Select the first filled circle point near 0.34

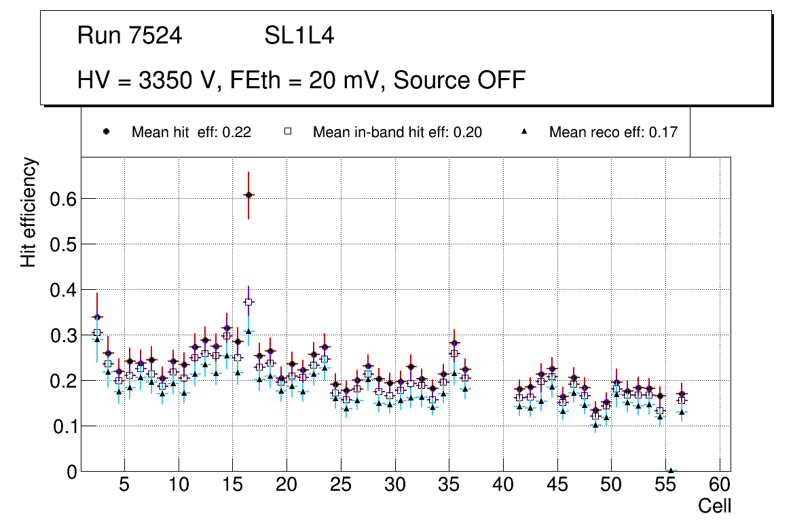coord(97,317)
